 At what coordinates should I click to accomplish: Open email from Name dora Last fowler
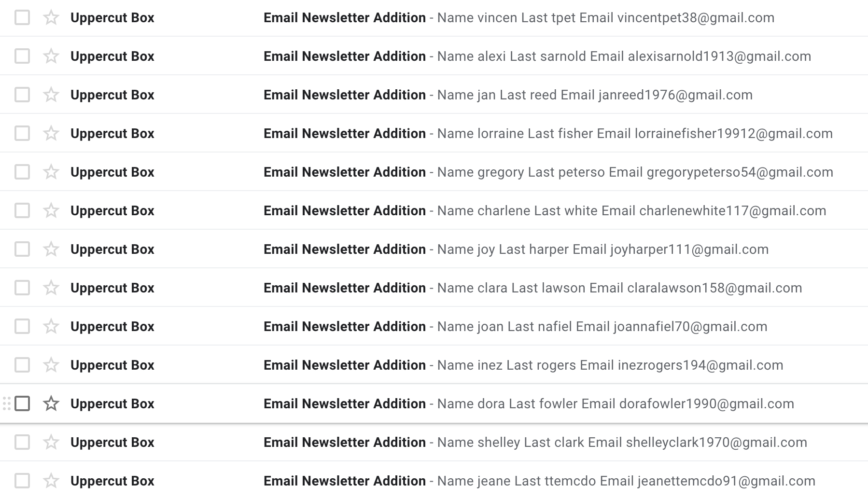pos(434,404)
